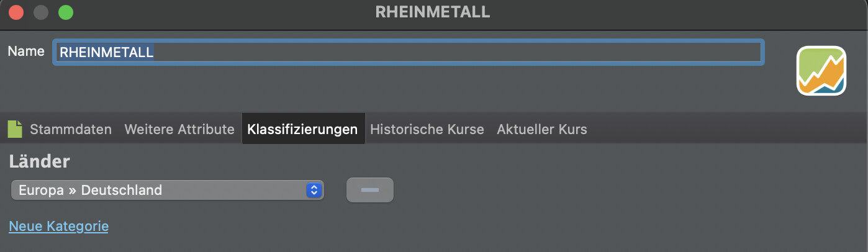Viewport: 868px width, 252px height.
Task: Go to the Historische Kurse tab
Action: point(427,129)
